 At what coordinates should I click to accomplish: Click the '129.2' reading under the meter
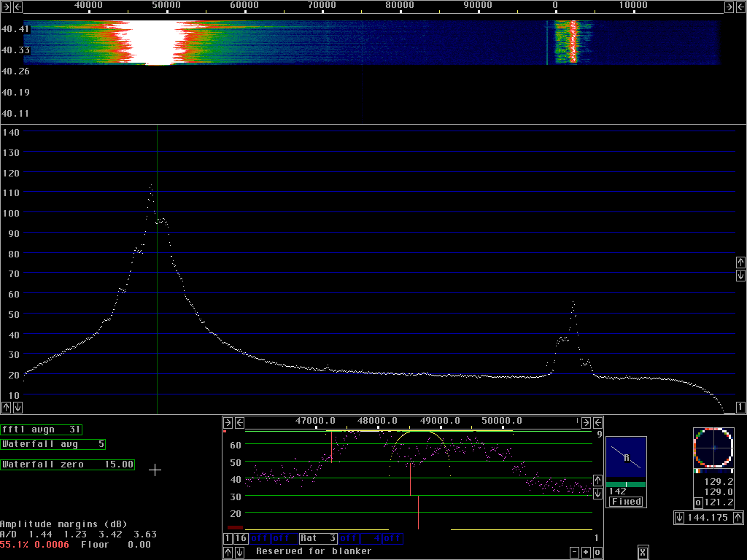pos(719,481)
